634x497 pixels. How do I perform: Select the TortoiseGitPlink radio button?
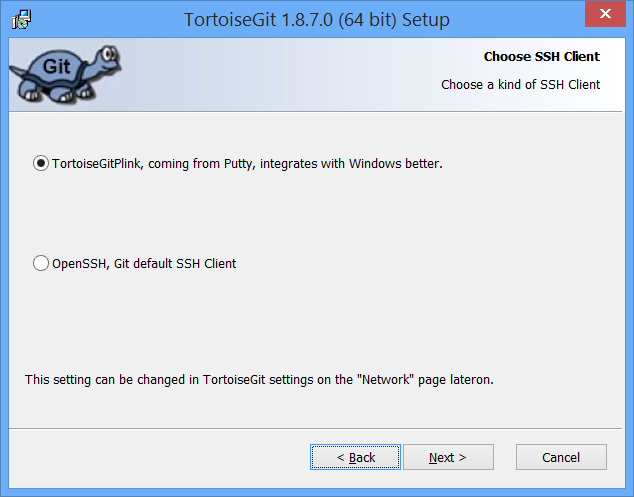(41, 163)
